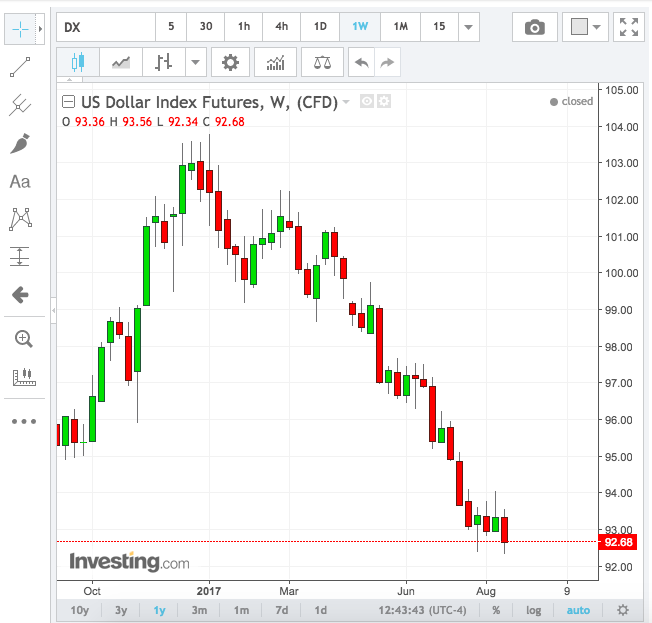Select the 1W interval
The height and width of the screenshot is (623, 652).
pos(360,27)
